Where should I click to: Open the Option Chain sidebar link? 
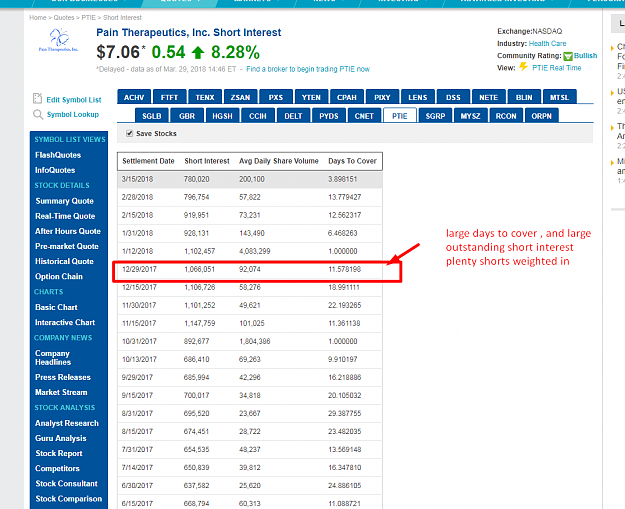point(59,277)
